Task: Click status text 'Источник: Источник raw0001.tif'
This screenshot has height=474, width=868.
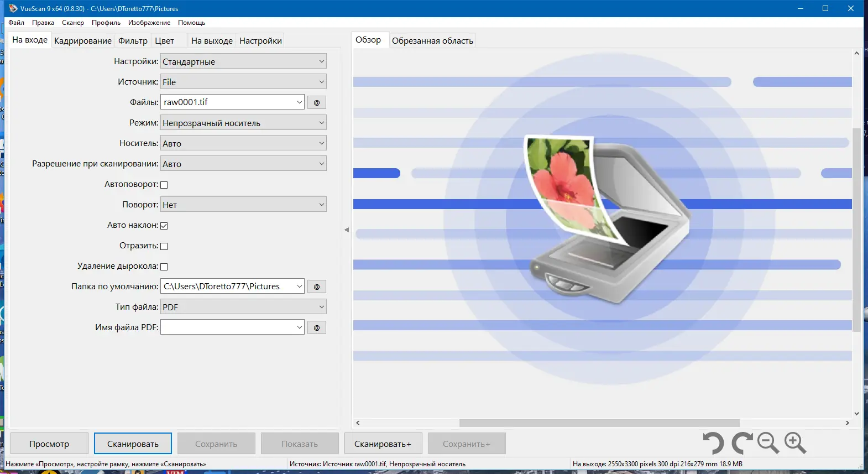Action: (x=378, y=464)
